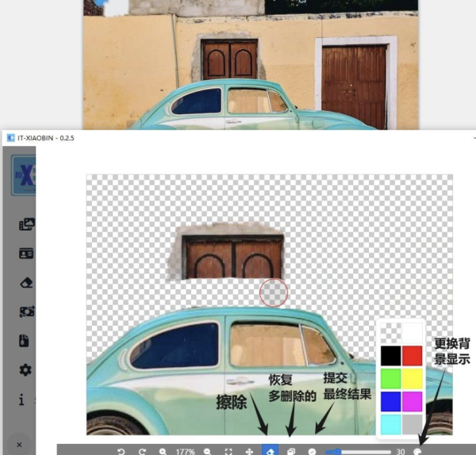Viewport: 476px width, 455px height.
Task: Click the undo arrow in bottom toolbar
Action: point(121,450)
